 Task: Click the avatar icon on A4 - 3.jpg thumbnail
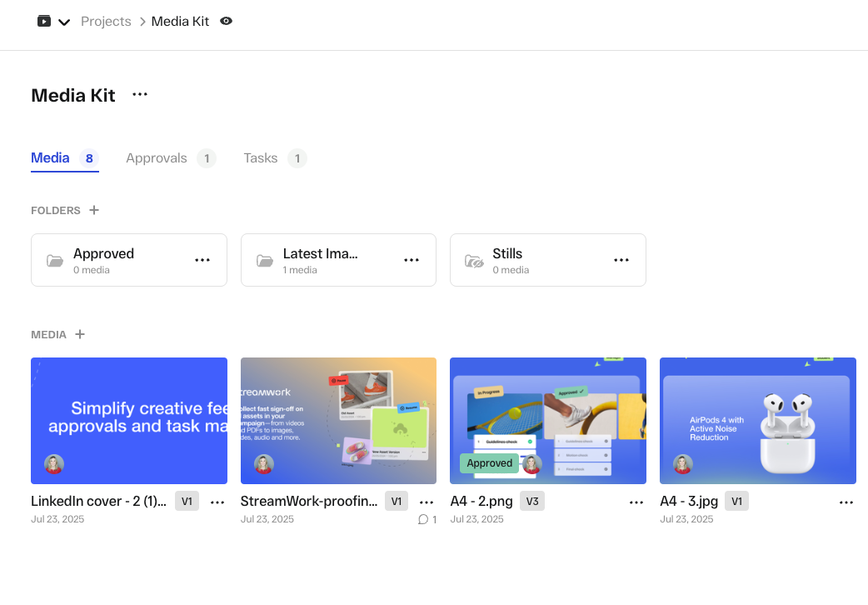point(681,464)
